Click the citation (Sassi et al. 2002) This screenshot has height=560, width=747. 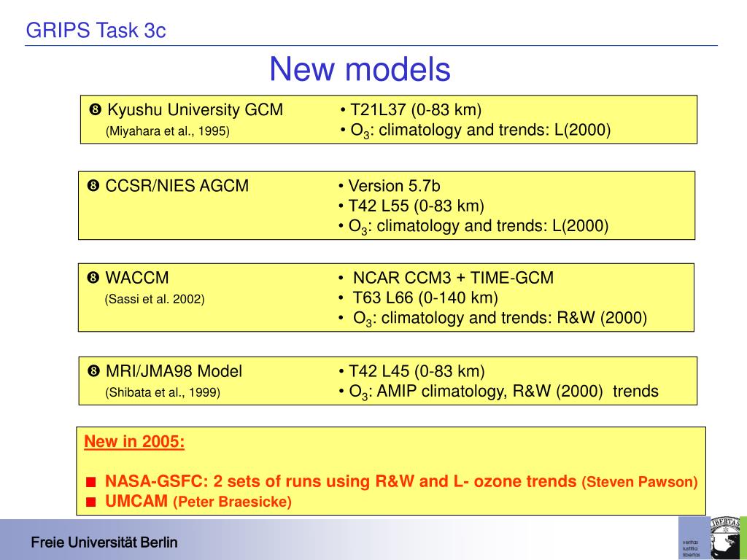pos(155,299)
